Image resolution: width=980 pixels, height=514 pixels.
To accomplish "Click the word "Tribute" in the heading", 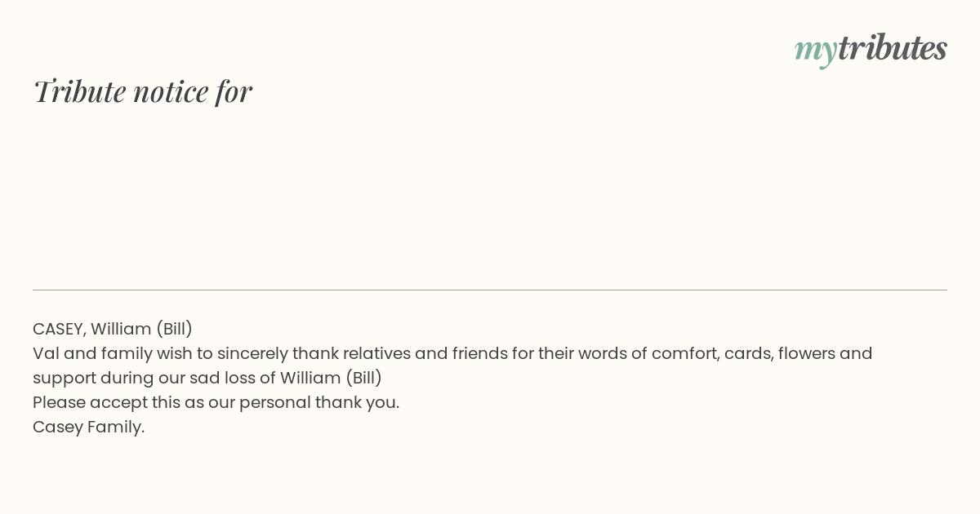I will [79, 91].
